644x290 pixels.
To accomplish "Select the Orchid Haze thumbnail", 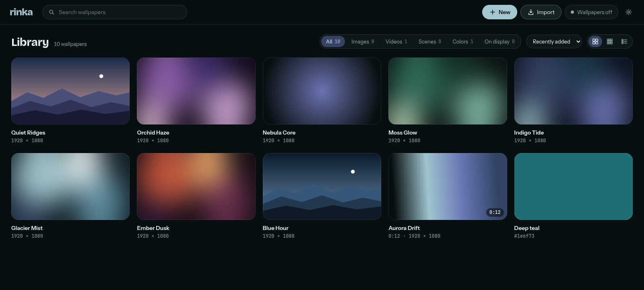I will [196, 91].
